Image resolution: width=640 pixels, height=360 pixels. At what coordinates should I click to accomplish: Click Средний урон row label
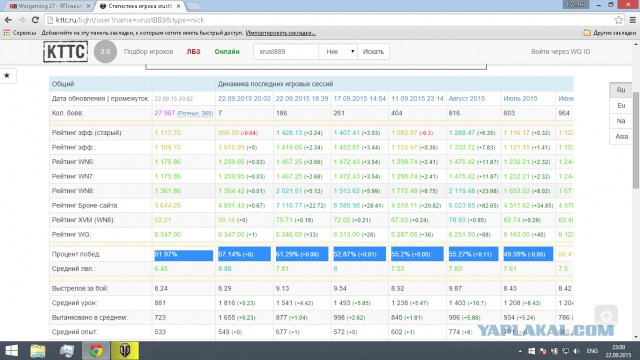point(74,303)
